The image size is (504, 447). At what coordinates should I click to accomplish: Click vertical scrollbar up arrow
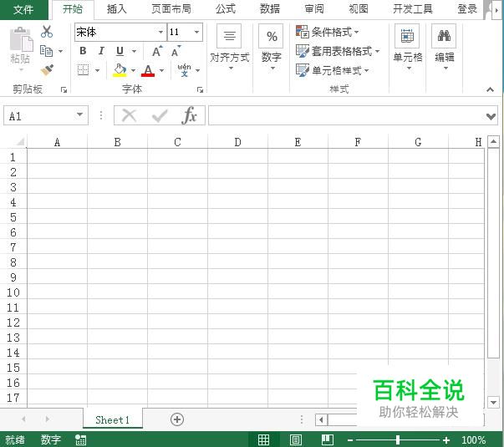point(493,141)
